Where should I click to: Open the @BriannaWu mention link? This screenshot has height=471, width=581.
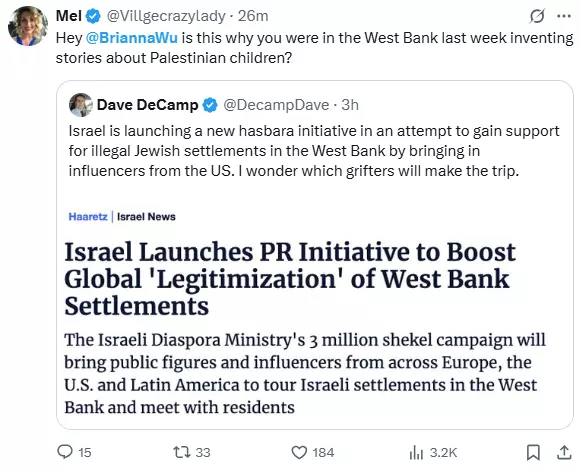point(132,38)
